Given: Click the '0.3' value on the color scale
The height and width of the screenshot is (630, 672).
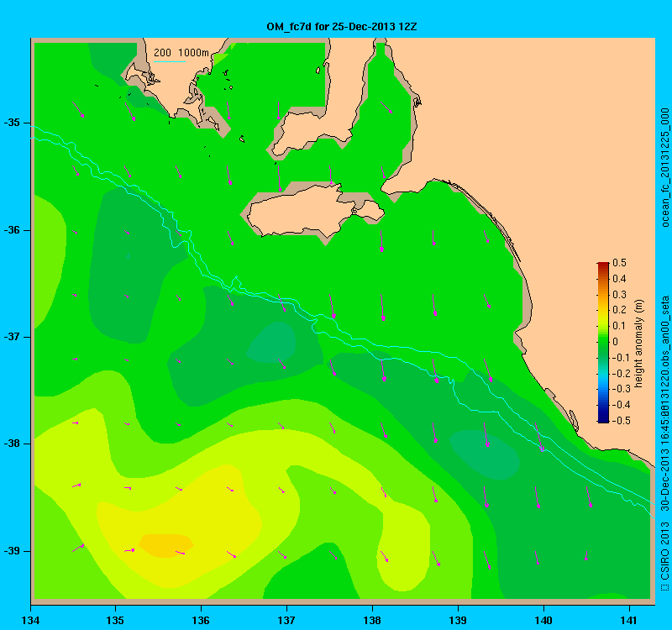Looking at the screenshot, I should tap(619, 295).
